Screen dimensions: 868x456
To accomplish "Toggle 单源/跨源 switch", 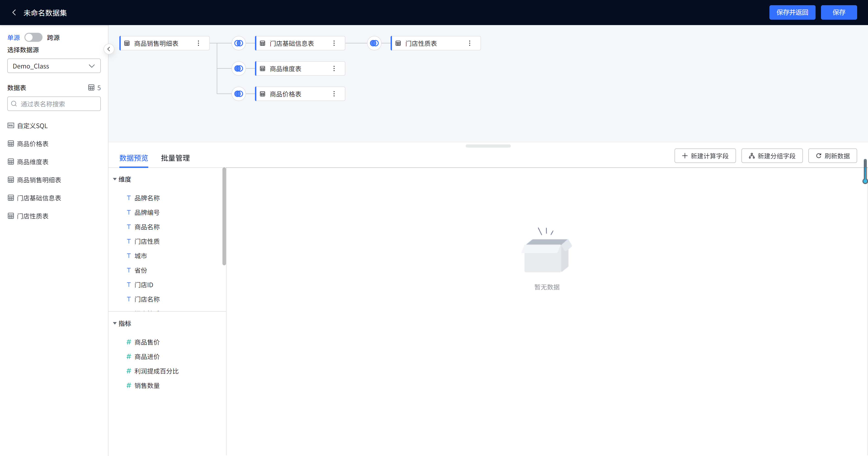I will tap(33, 37).
